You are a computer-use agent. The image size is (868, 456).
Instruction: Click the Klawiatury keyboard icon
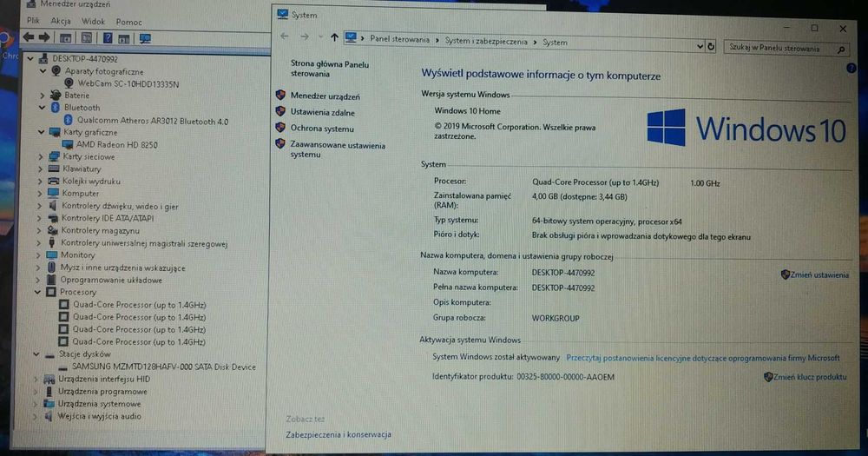click(54, 169)
